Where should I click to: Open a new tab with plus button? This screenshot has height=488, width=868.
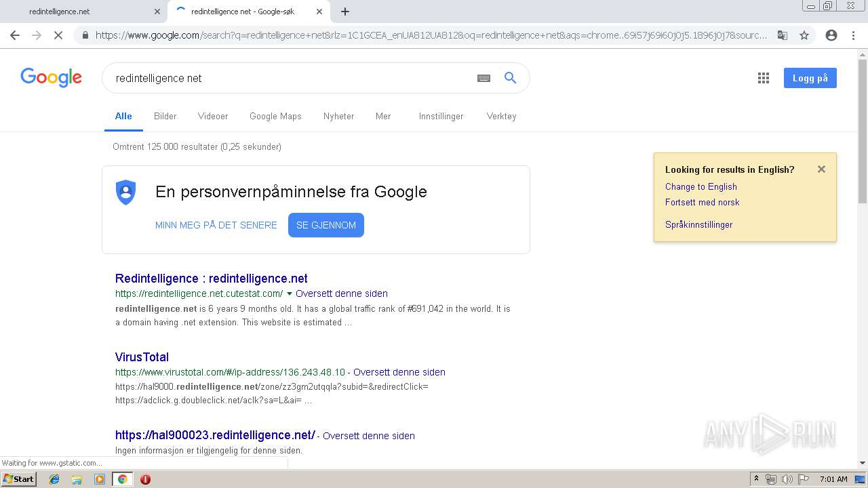click(x=345, y=12)
